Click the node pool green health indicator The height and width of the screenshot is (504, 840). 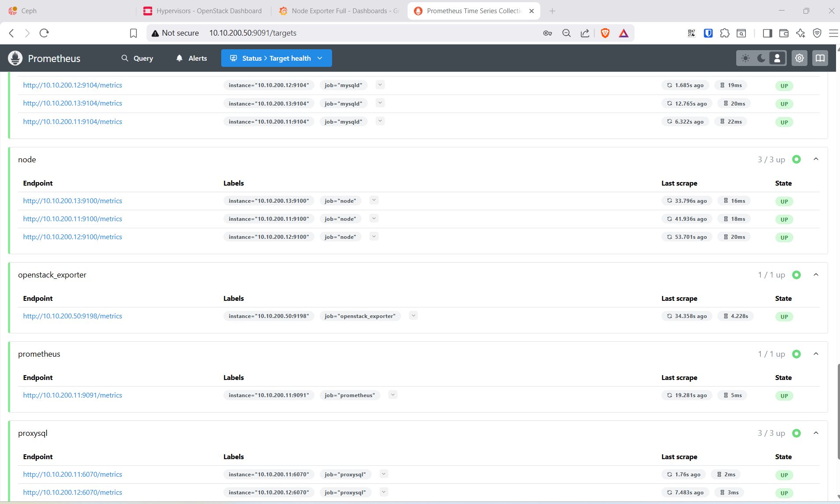pos(796,159)
